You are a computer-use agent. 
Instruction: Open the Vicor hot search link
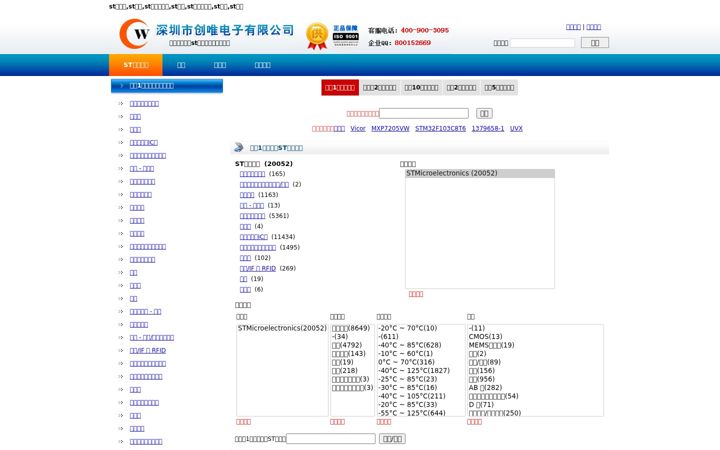(358, 129)
